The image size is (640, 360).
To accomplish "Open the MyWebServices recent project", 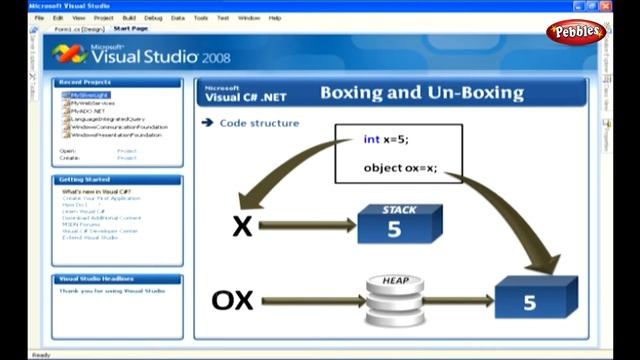I will tap(93, 103).
